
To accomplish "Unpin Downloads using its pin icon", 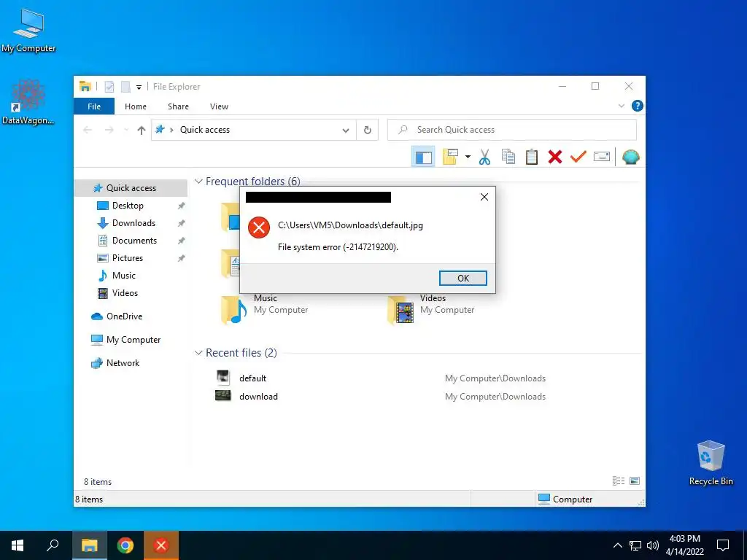I will pyautogui.click(x=181, y=223).
